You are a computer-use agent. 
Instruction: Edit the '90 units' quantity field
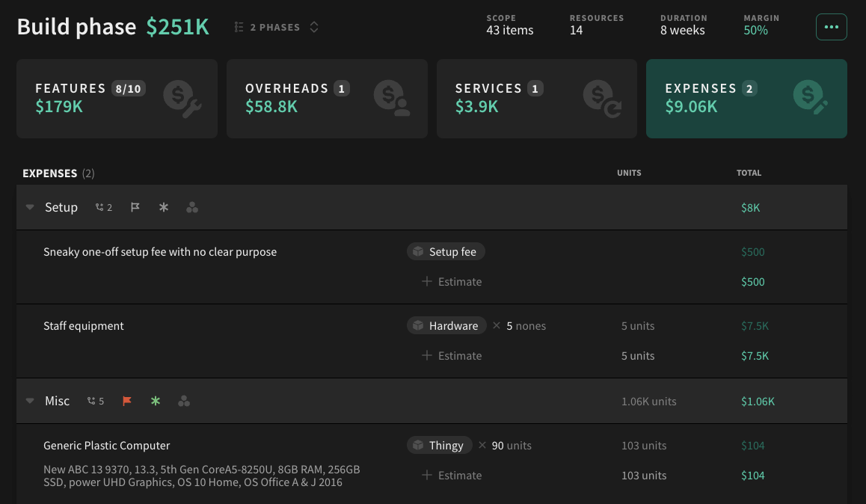(x=512, y=446)
